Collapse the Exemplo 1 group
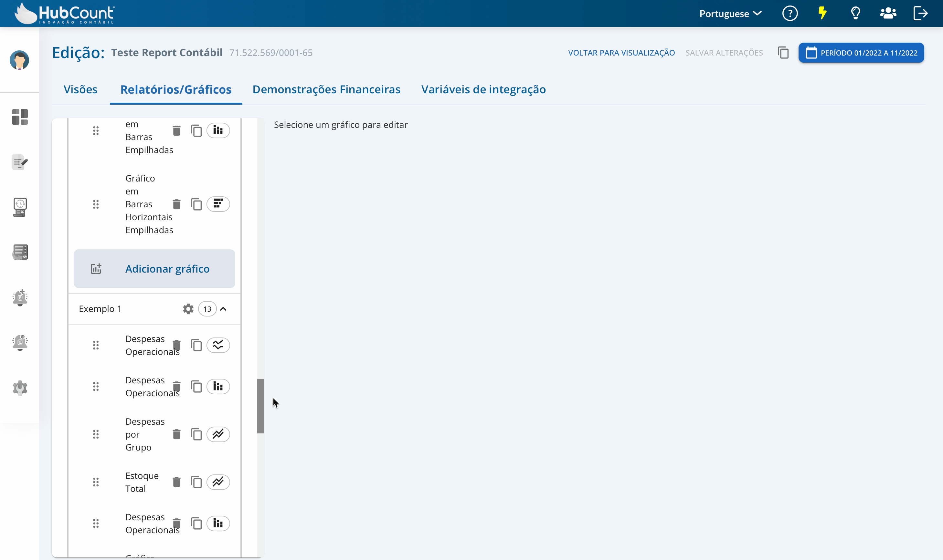 pos(224,309)
